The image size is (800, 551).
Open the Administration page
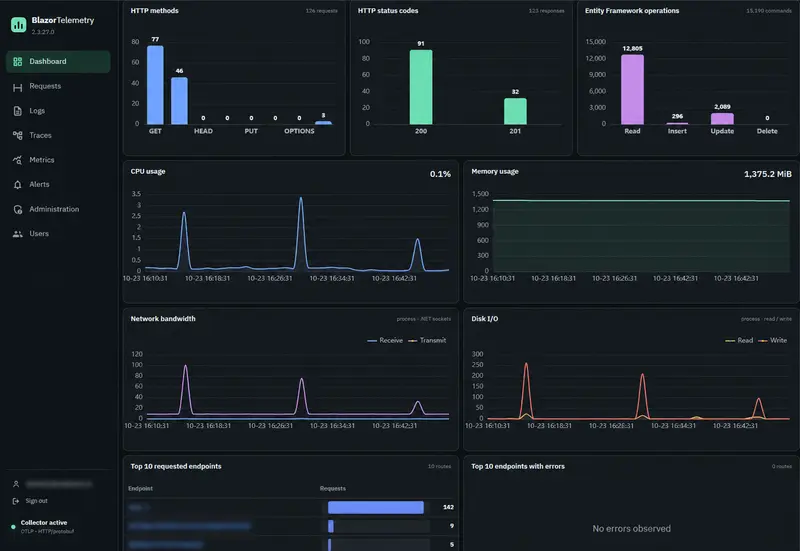(x=58, y=209)
